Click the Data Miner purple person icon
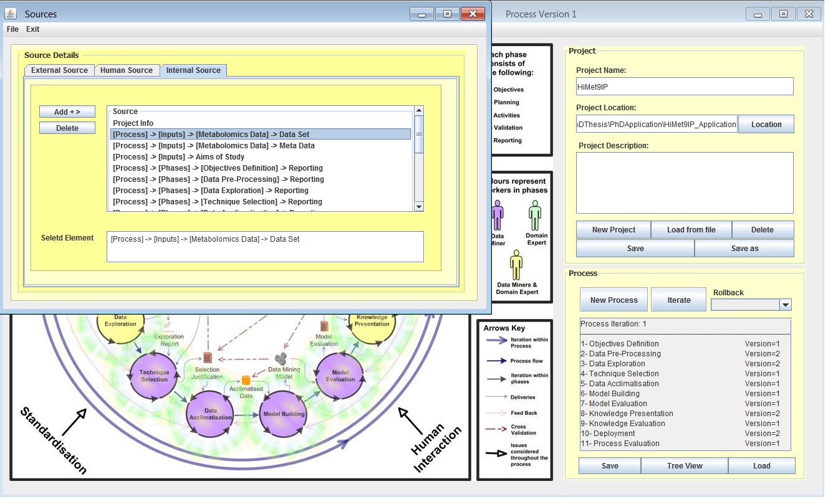The height and width of the screenshot is (504, 833). pyautogui.click(x=497, y=215)
